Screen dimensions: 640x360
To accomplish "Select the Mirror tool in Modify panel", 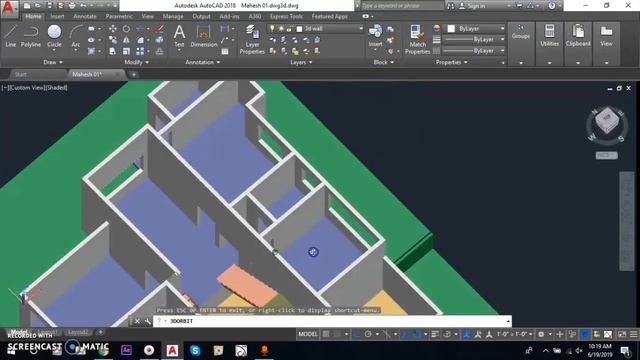I will (x=126, y=40).
